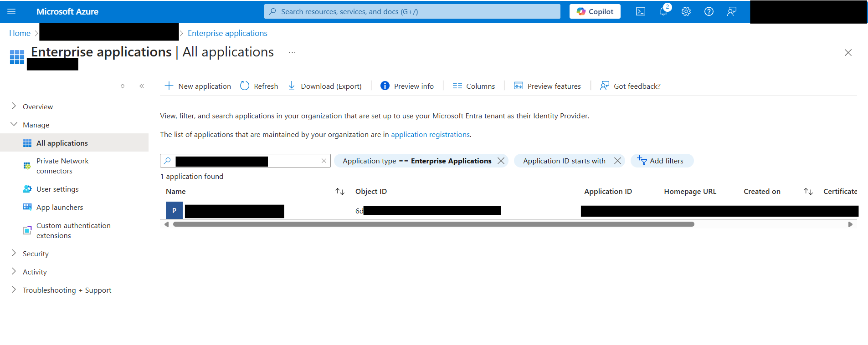This screenshot has width=868, height=345.
Task: Open the hamburger portal menu
Action: 11,11
